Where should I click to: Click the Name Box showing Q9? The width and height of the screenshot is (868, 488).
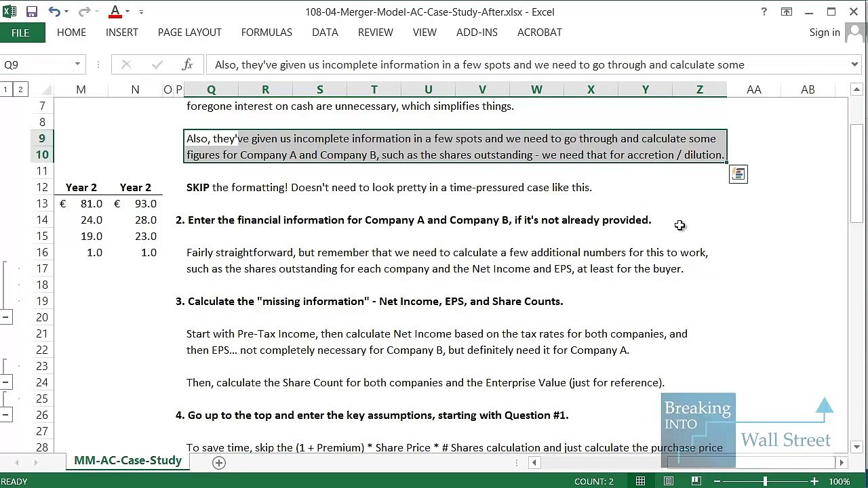click(x=35, y=64)
